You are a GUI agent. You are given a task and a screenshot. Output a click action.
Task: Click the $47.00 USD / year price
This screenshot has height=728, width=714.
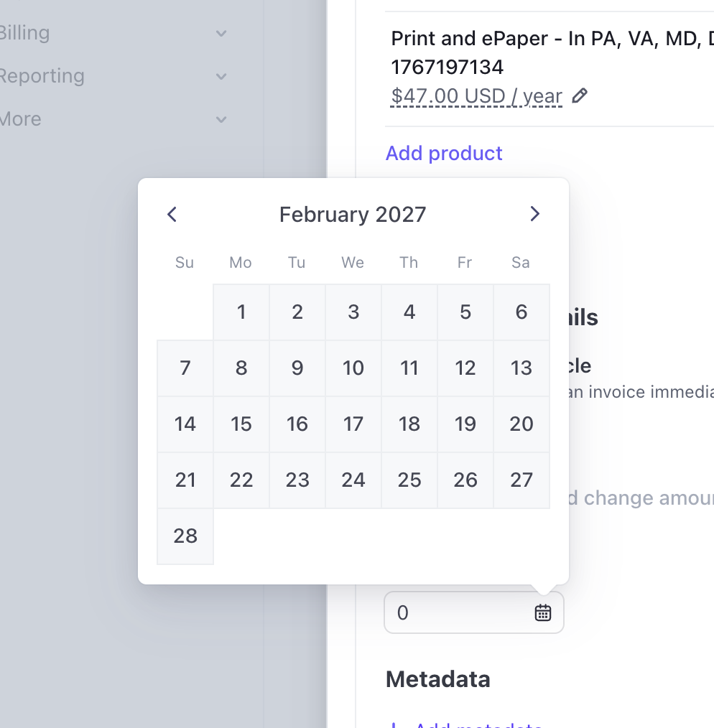pyautogui.click(x=476, y=95)
